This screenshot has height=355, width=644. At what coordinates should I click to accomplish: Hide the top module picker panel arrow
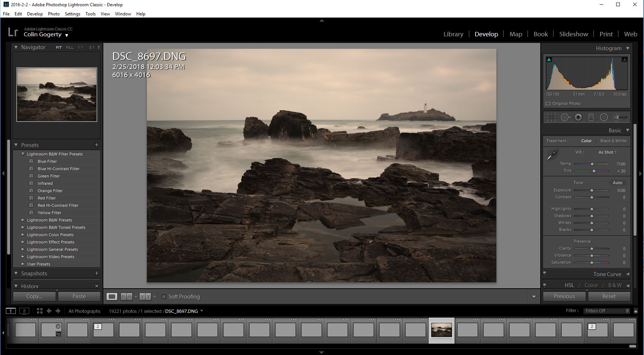[322, 21]
